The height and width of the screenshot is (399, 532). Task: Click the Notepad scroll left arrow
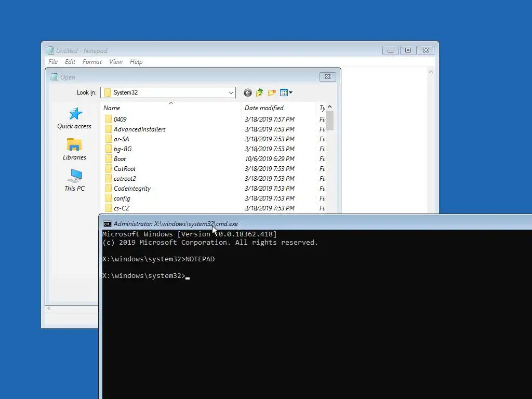(x=49, y=309)
